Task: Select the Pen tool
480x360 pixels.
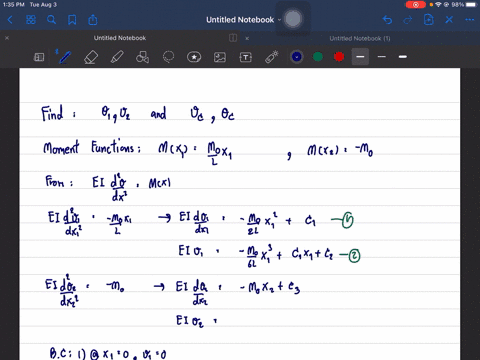Action: pyautogui.click(x=64, y=57)
